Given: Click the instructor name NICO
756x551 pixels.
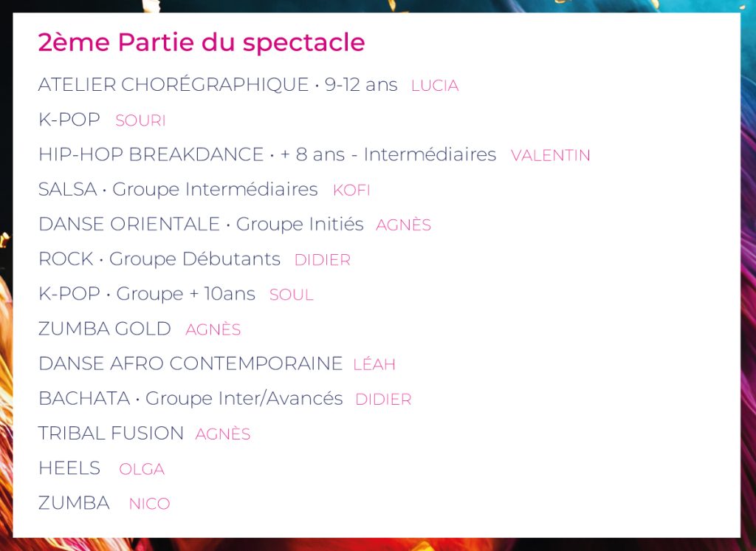Looking at the screenshot, I should [x=149, y=504].
